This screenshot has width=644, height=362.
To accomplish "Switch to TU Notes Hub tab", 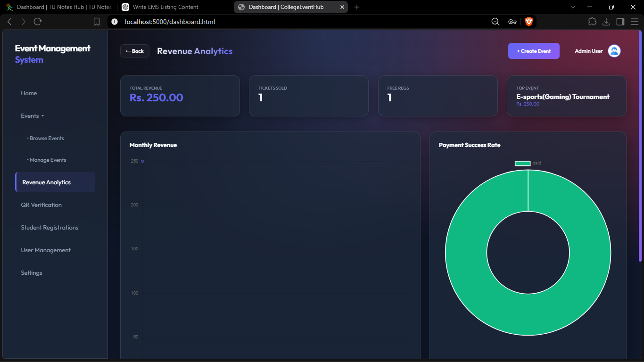I will point(59,7).
